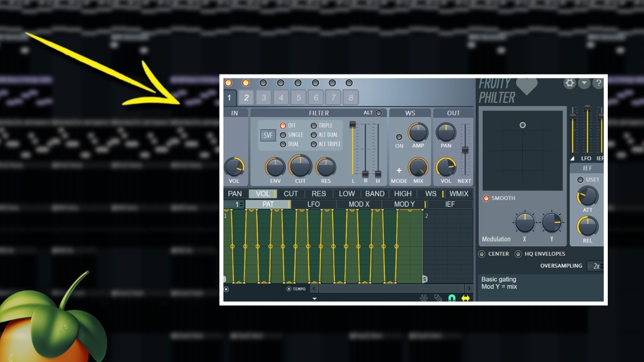Screen dimensions: 644x362
Task: Switch to the CUT envelope tab
Action: (291, 194)
